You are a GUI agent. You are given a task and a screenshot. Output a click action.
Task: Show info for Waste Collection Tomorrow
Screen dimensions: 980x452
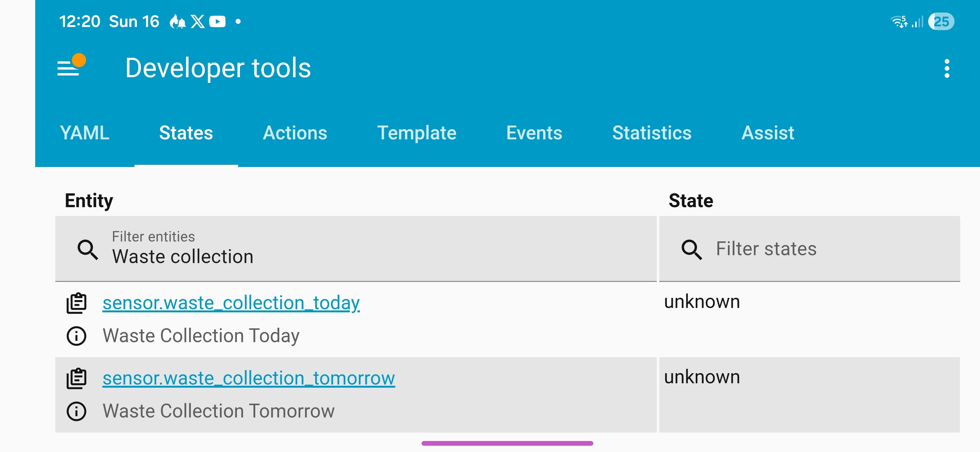click(x=76, y=411)
